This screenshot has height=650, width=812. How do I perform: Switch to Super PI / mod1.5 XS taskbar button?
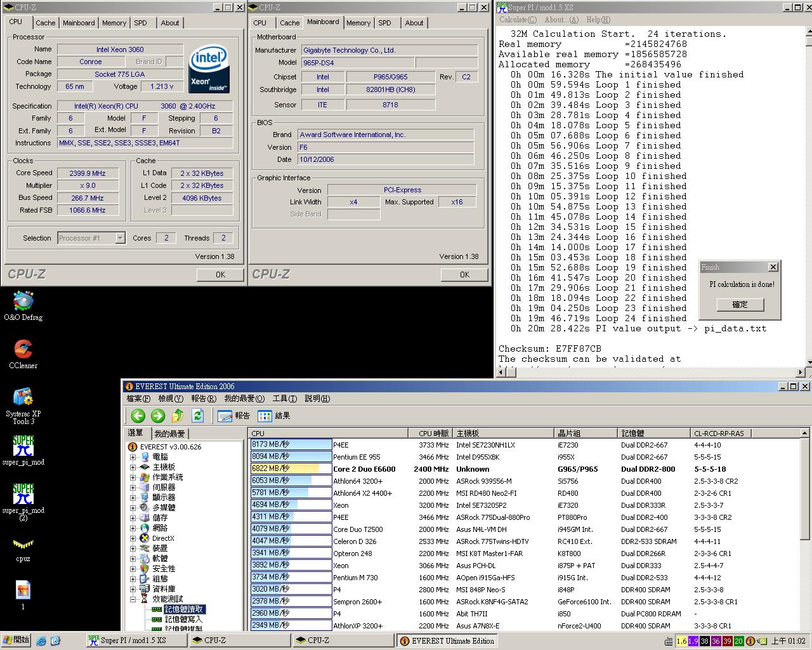point(136,640)
